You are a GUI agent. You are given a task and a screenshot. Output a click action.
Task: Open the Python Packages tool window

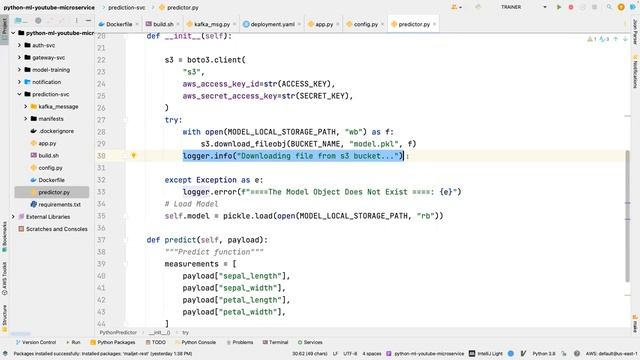tap(113, 342)
